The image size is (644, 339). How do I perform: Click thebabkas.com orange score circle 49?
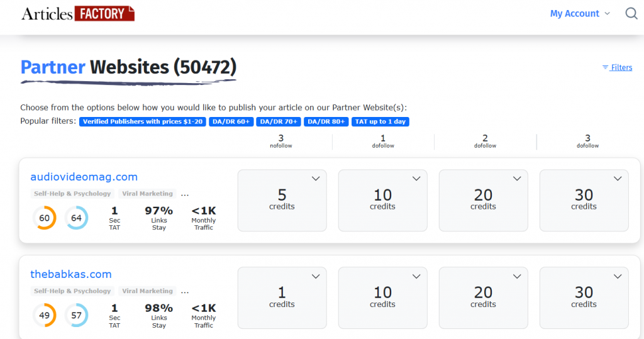pyautogui.click(x=45, y=315)
